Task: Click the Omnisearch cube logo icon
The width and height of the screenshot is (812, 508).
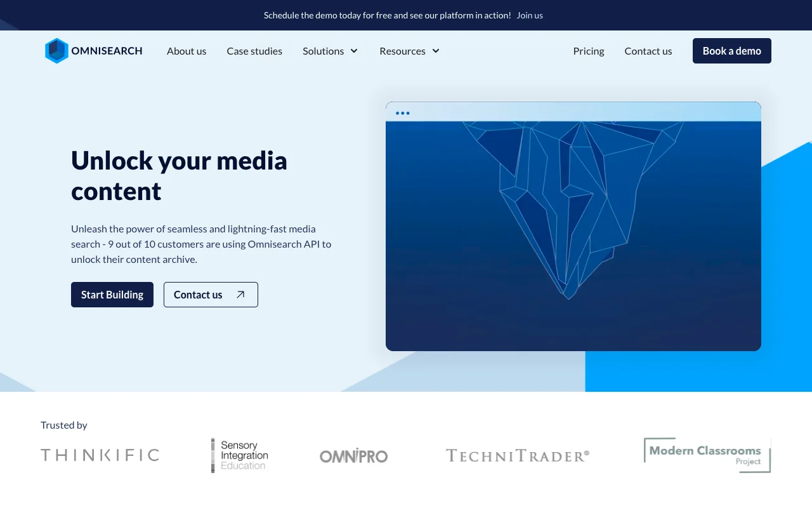Action: point(56,50)
